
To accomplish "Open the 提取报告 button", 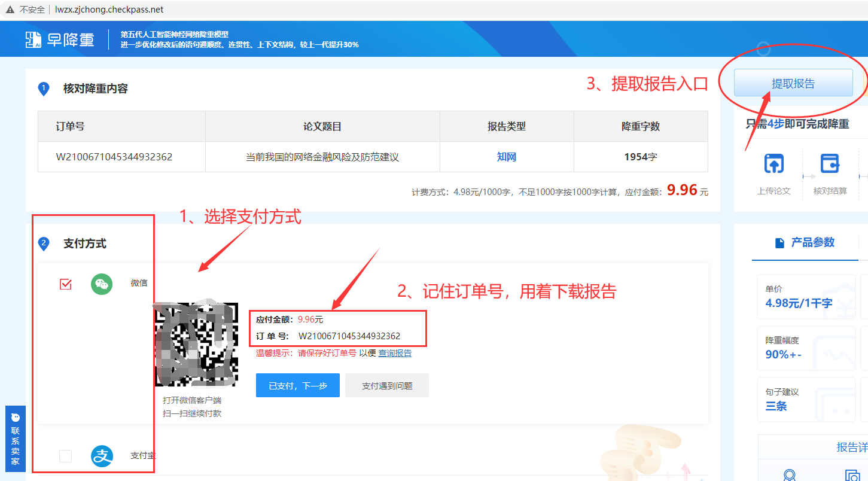I will click(x=793, y=83).
